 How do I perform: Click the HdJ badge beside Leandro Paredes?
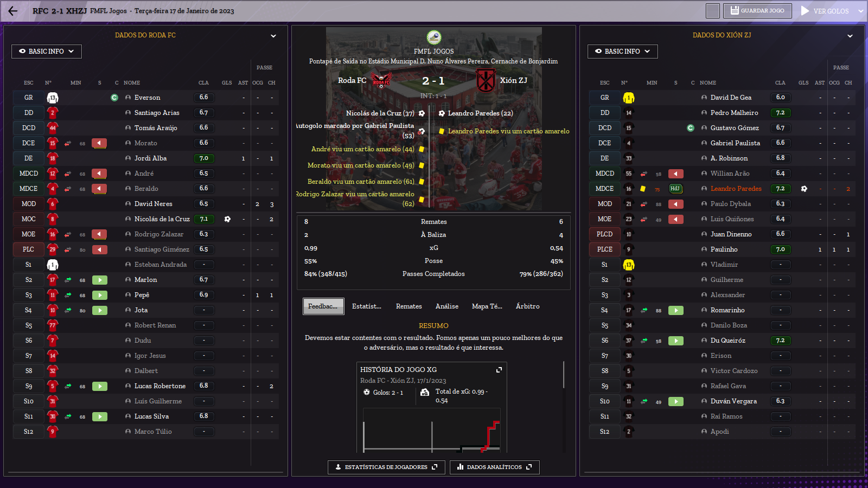(675, 189)
